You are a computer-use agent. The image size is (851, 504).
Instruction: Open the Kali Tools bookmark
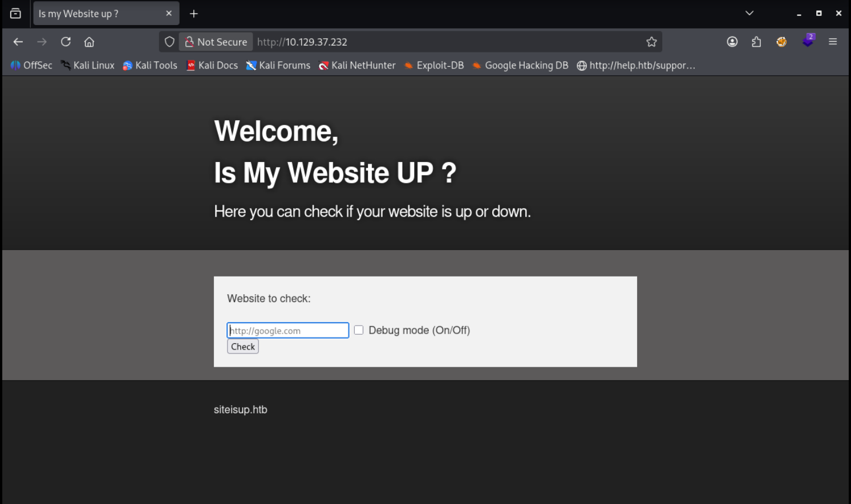coord(150,66)
